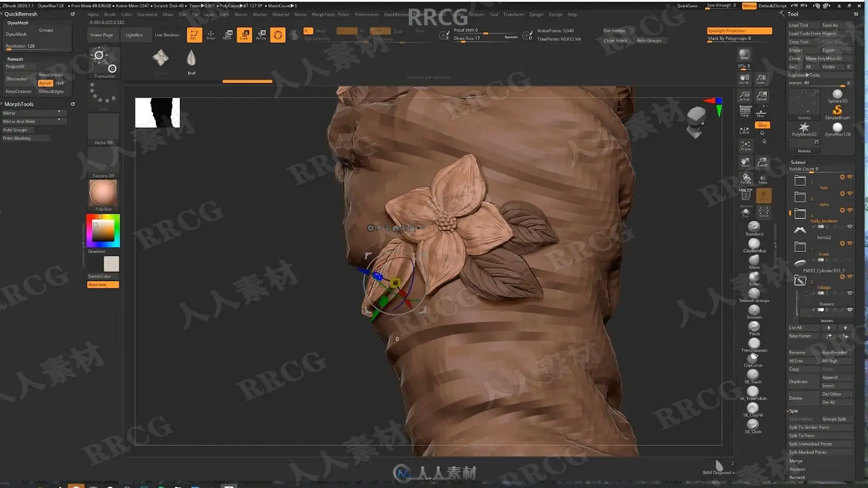Select the Move transform icon
The height and width of the screenshot is (488, 868).
[x=227, y=35]
